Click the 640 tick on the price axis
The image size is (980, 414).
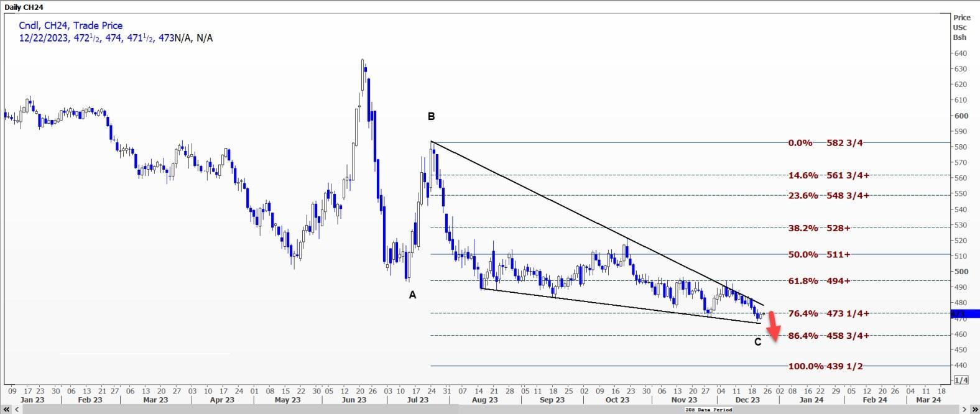961,53
